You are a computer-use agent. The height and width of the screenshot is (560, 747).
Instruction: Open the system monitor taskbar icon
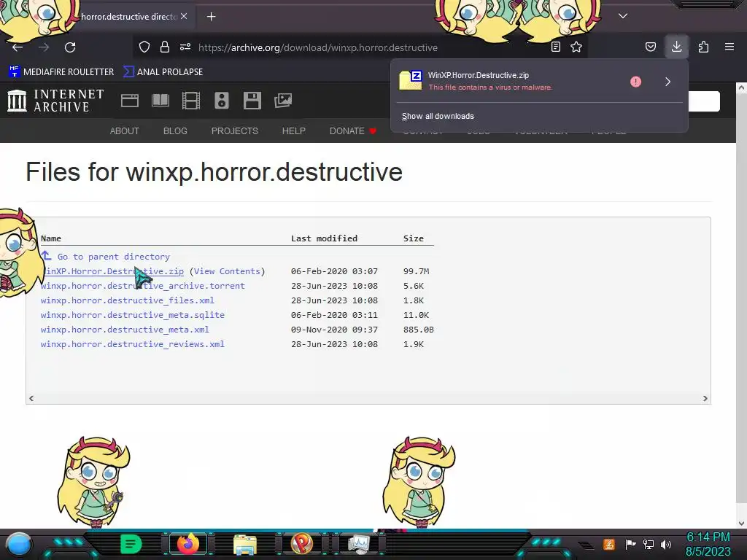pyautogui.click(x=359, y=544)
